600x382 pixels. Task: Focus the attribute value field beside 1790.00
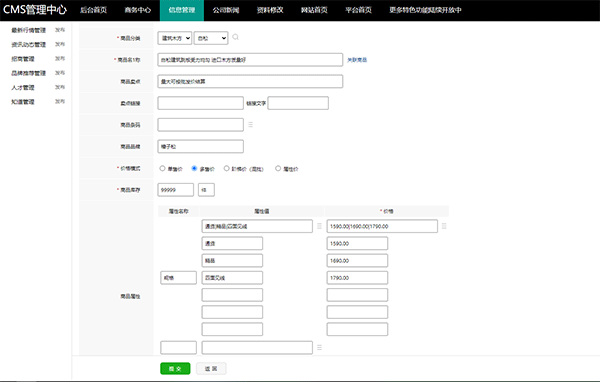coord(232,278)
